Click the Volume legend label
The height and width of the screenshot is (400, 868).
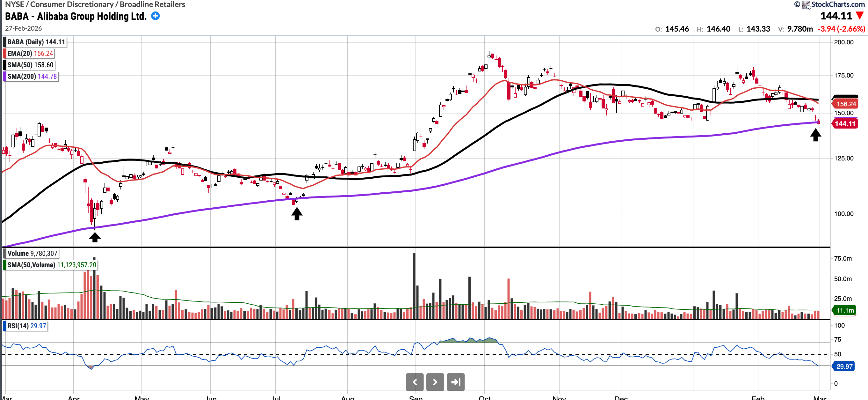pos(32,253)
